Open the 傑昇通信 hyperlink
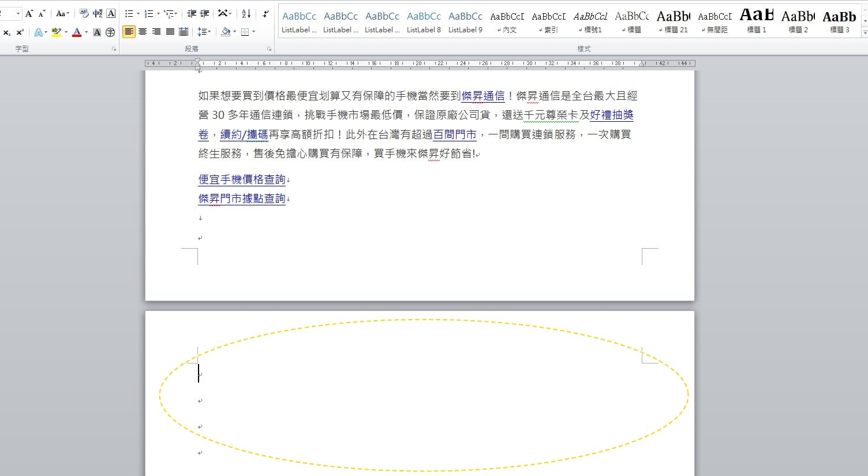Image resolution: width=868 pixels, height=476 pixels. pos(483,96)
